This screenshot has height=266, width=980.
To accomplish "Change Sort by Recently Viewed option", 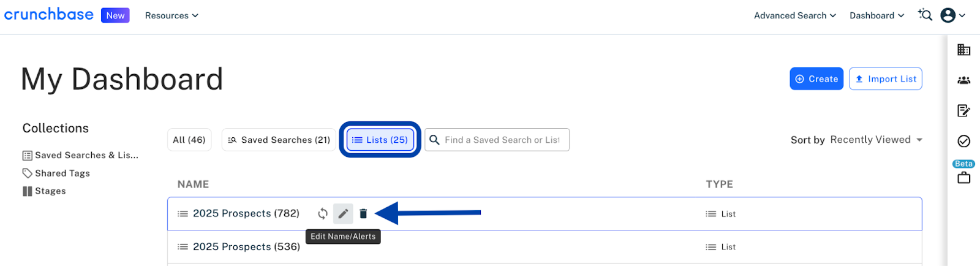I will point(876,140).
